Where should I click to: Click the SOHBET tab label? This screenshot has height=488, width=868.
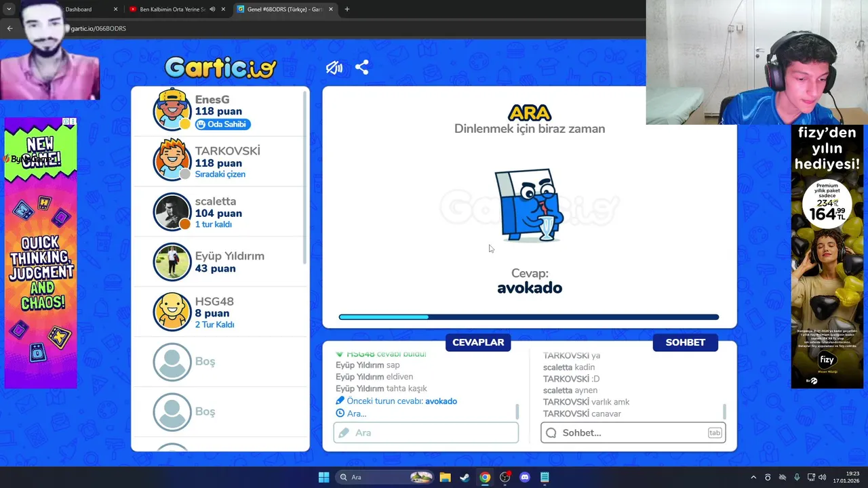coord(685,342)
